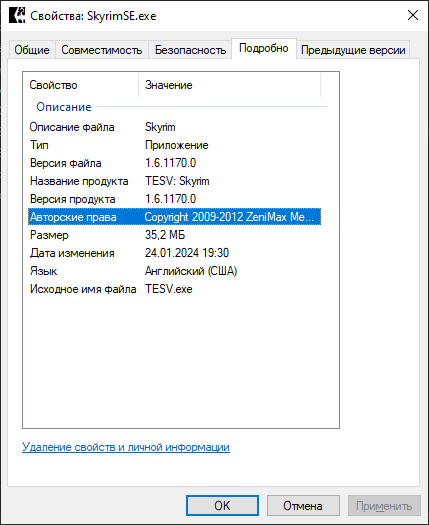429x525 pixels.
Task: Click the Skyrim file description value
Action: click(160, 127)
